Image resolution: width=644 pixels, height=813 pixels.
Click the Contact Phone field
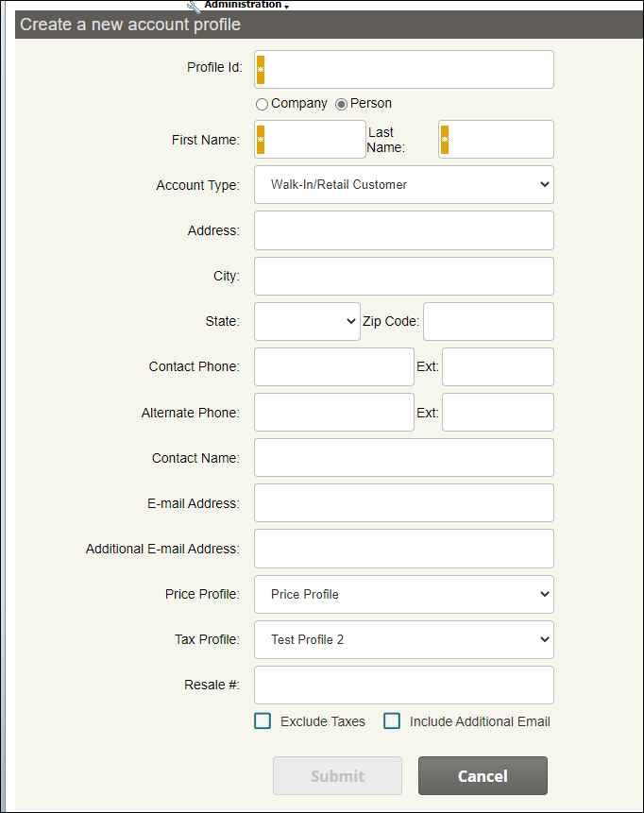pos(334,367)
